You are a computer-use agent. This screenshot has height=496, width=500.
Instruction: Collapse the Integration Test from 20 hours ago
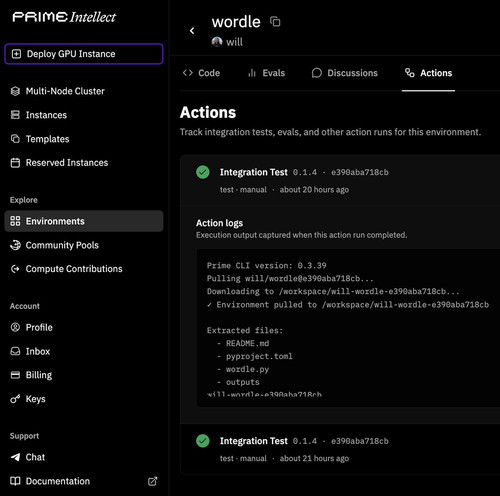click(340, 180)
